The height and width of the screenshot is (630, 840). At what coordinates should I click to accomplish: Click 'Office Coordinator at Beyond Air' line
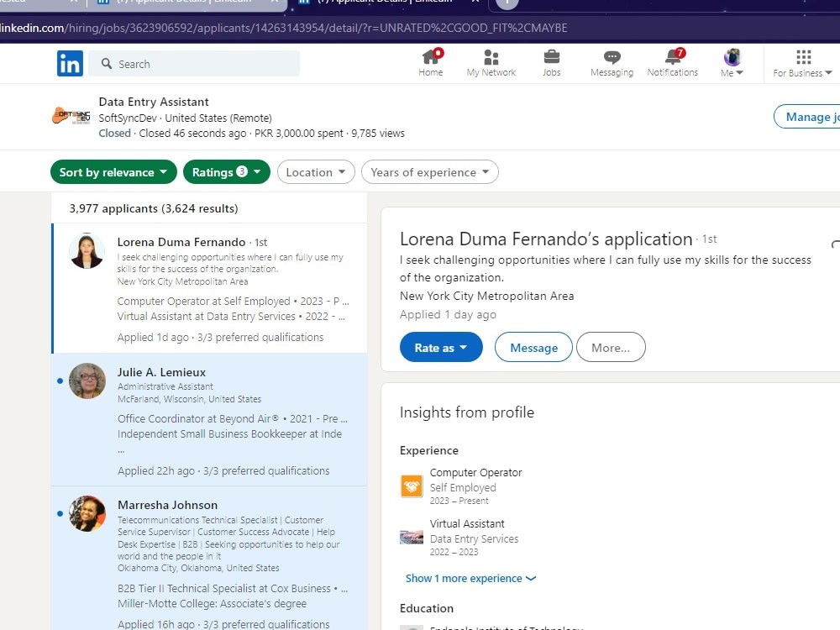(233, 419)
